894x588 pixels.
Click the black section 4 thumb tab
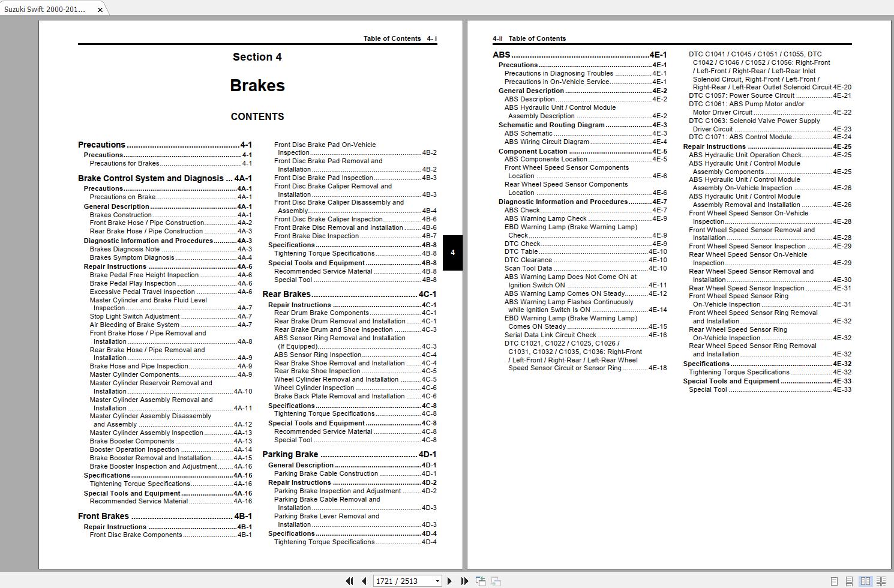[452, 253]
